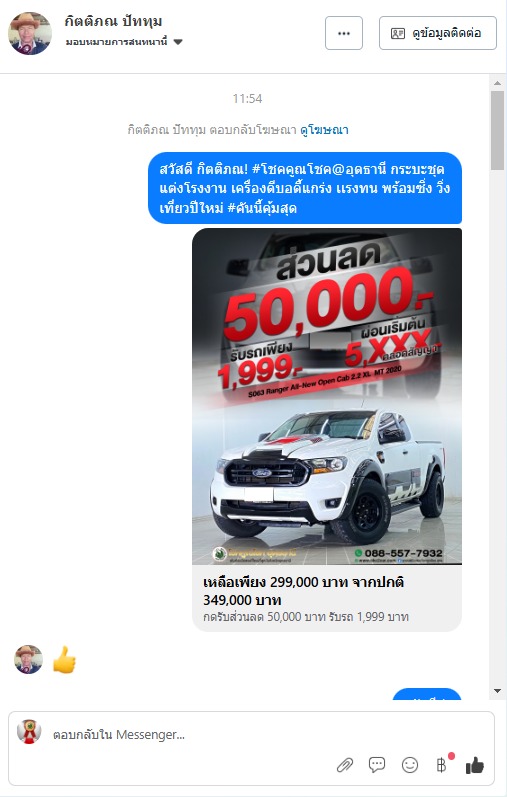This screenshot has width=507, height=797.
Task: Open the assign conversation menu label
Action: pyautogui.click(x=116, y=42)
